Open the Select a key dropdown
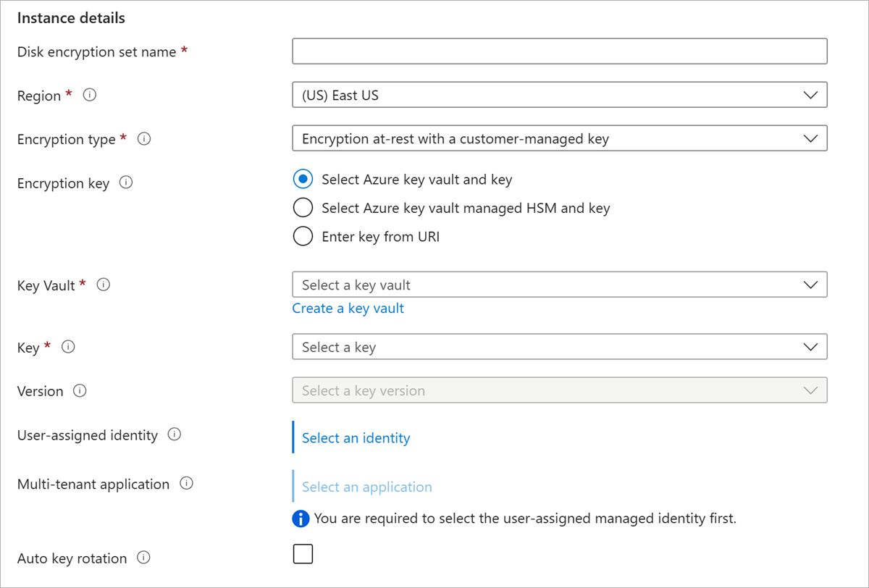 click(559, 347)
